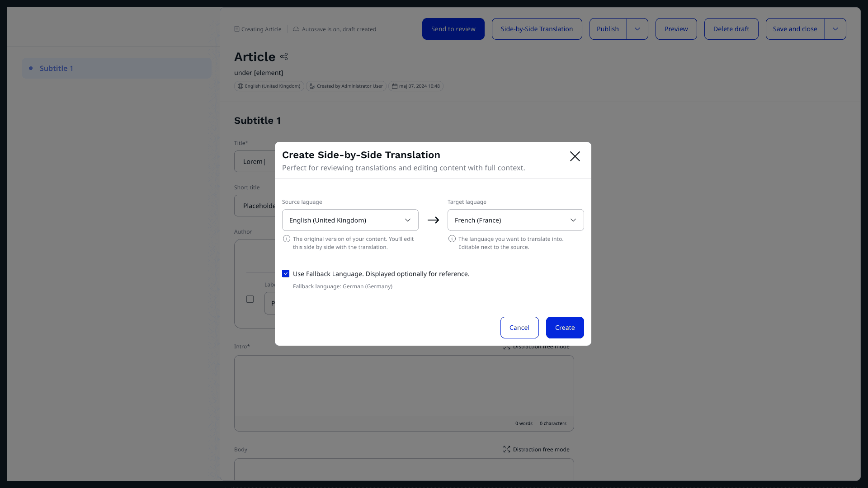Click the Cancel button

(519, 328)
